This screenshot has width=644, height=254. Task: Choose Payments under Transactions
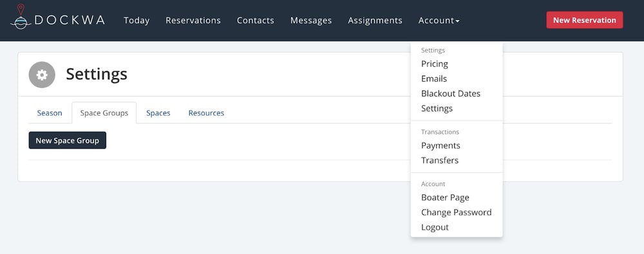[x=440, y=145]
